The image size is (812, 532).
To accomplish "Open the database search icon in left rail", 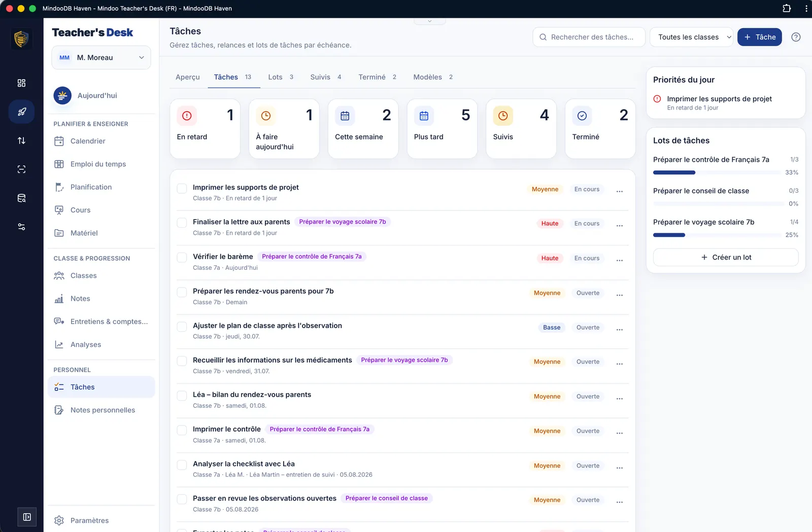I will (21, 198).
